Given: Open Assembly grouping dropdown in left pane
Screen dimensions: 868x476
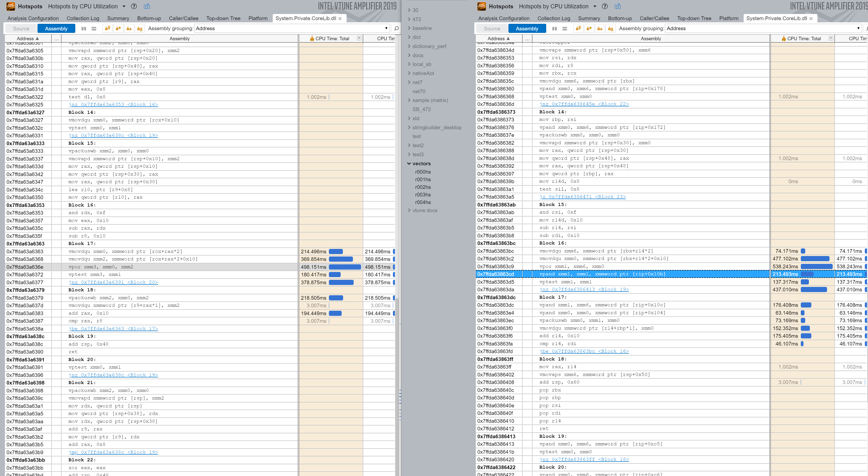Looking at the screenshot, I should pos(386,29).
